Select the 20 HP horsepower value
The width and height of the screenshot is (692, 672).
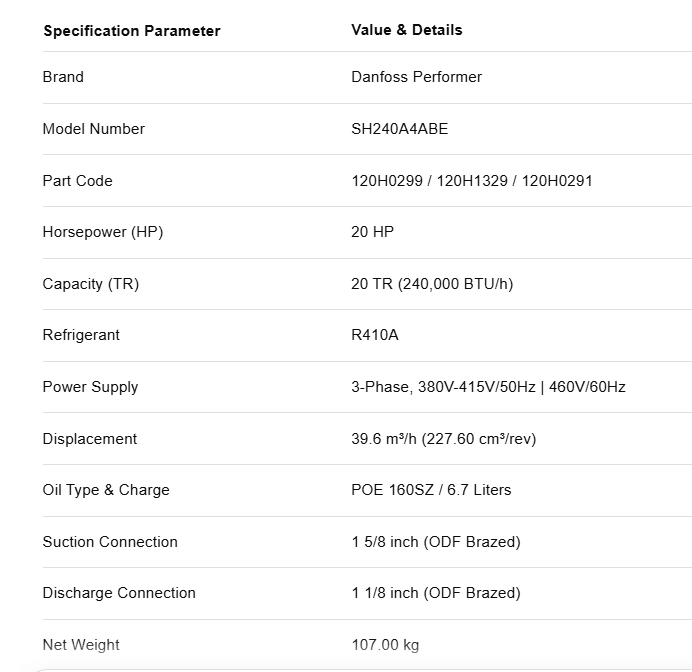(x=372, y=232)
